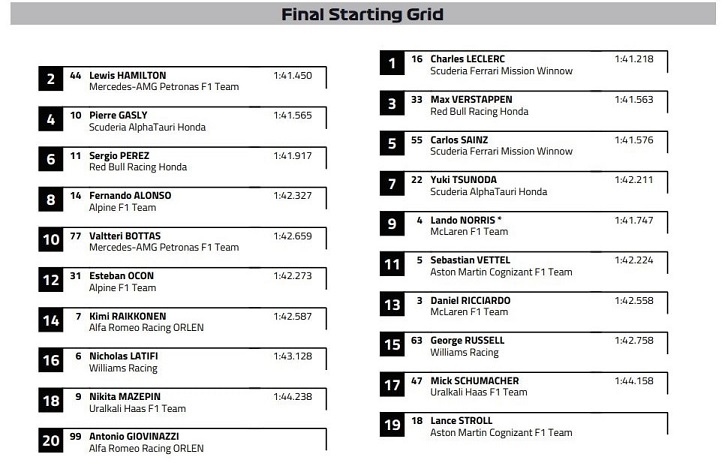The height and width of the screenshot is (466, 728).
Task: Select the position 10 black square
Action: [51, 239]
